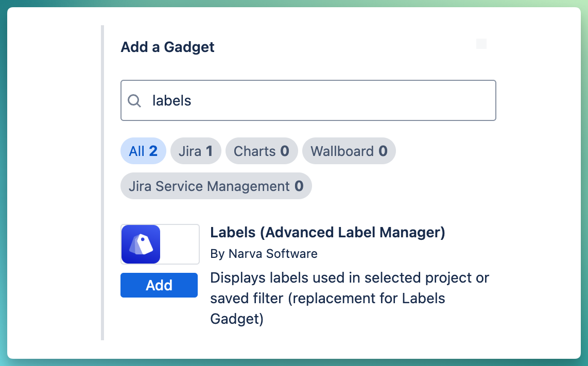
Task: Click the count badge next to All
Action: (x=153, y=151)
